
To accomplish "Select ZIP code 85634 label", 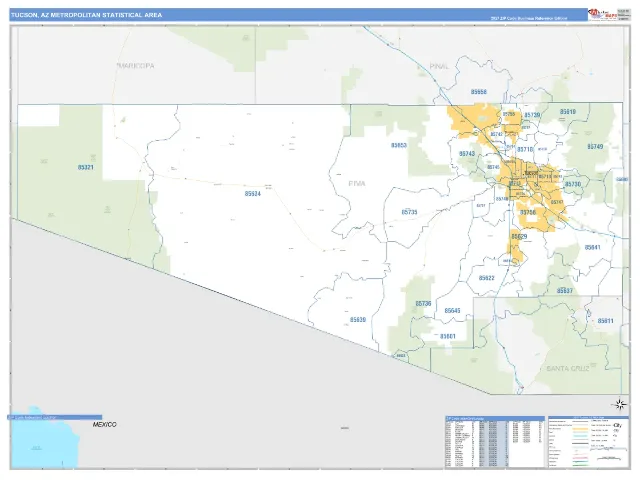I will click(253, 194).
